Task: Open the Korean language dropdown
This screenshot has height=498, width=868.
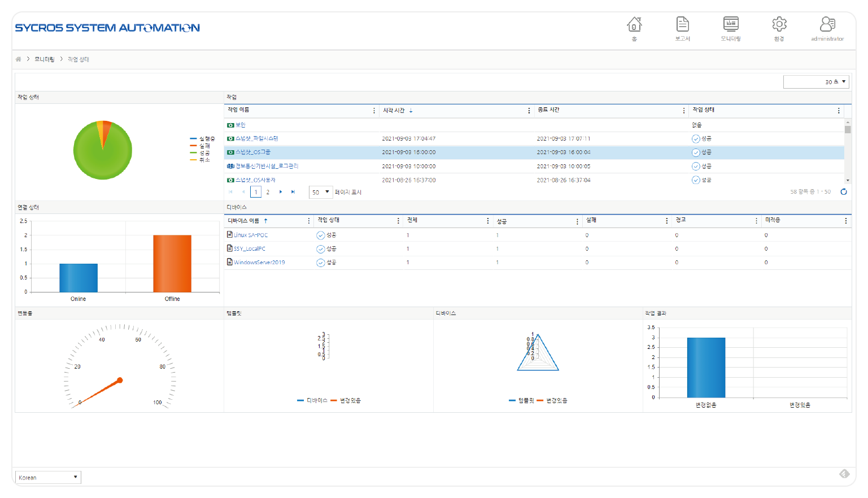Action: 48,477
